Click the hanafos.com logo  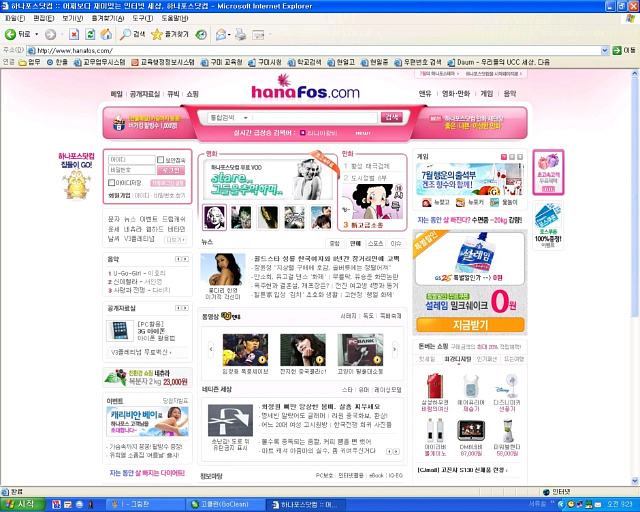(x=305, y=87)
